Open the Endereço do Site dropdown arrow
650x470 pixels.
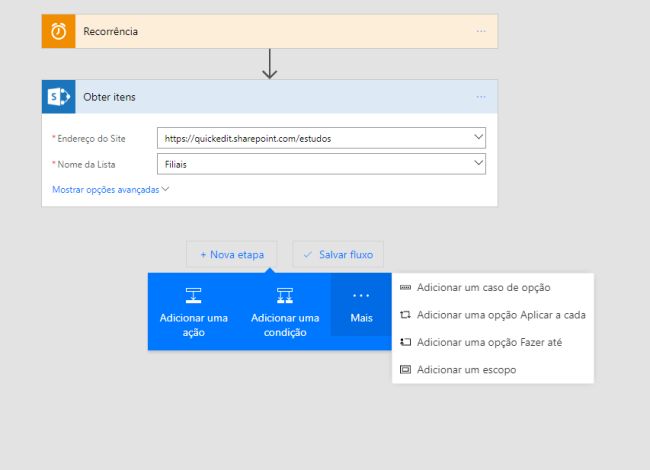tap(478, 137)
